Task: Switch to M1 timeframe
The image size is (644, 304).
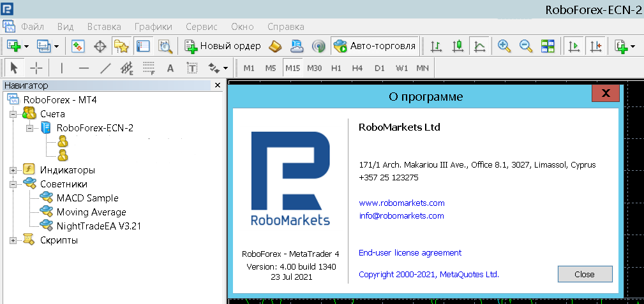Action: pyautogui.click(x=249, y=68)
